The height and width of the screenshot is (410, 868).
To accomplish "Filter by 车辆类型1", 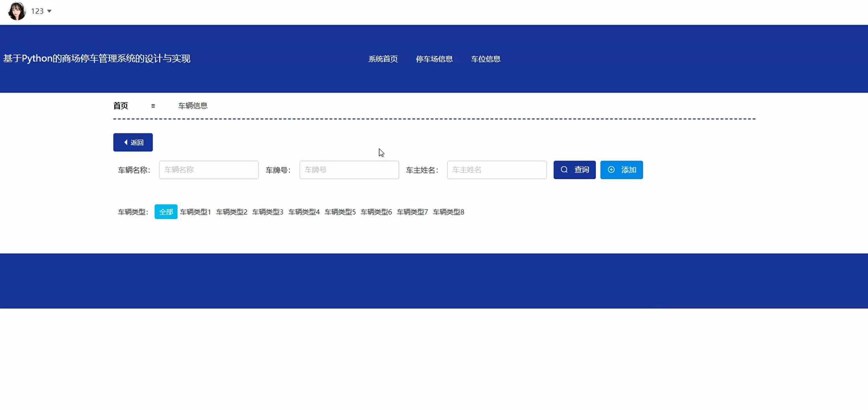I will pyautogui.click(x=196, y=212).
